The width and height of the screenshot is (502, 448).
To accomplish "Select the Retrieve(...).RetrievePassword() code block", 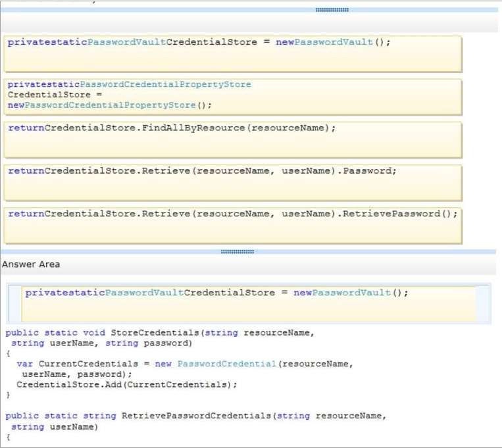I will pos(233,226).
